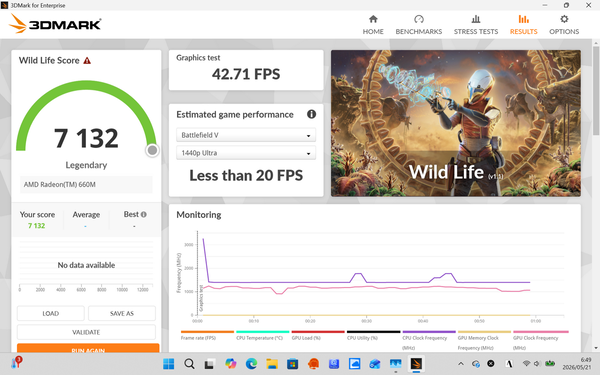The height and width of the screenshot is (375, 600).
Task: Click the input language A tray icon
Action: (x=509, y=364)
